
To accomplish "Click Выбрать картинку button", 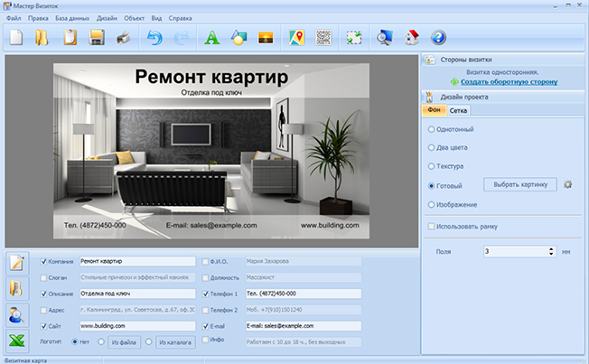I will 520,184.
